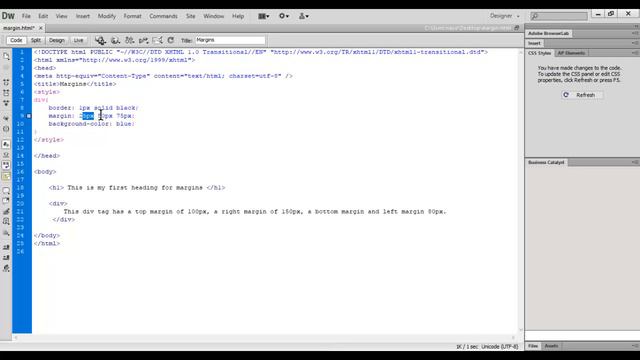Image resolution: width=640 pixels, height=360 pixels.
Task: Switch to Design view
Action: point(57,40)
